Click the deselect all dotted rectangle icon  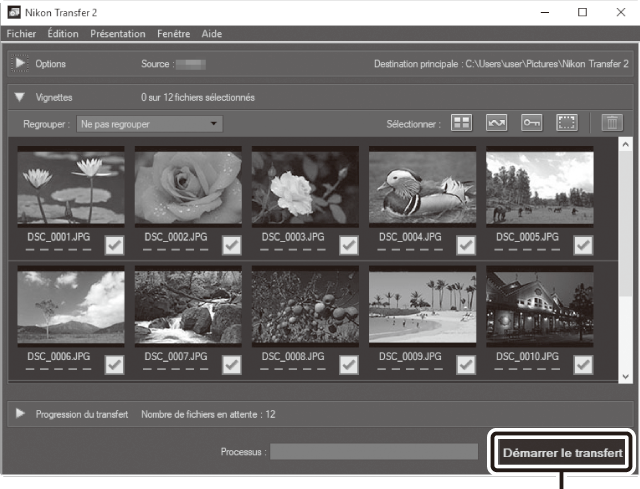pos(567,122)
